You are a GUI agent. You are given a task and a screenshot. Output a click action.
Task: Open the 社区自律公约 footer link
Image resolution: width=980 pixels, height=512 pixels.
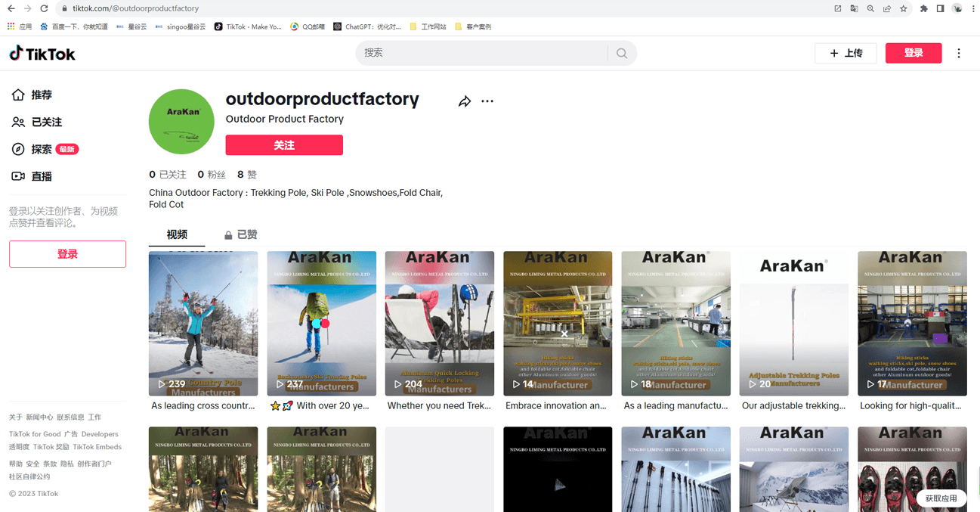coord(29,476)
